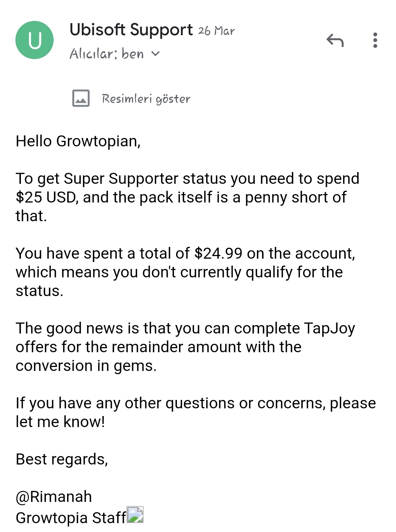Tap the "$25 USD" text

(46, 197)
